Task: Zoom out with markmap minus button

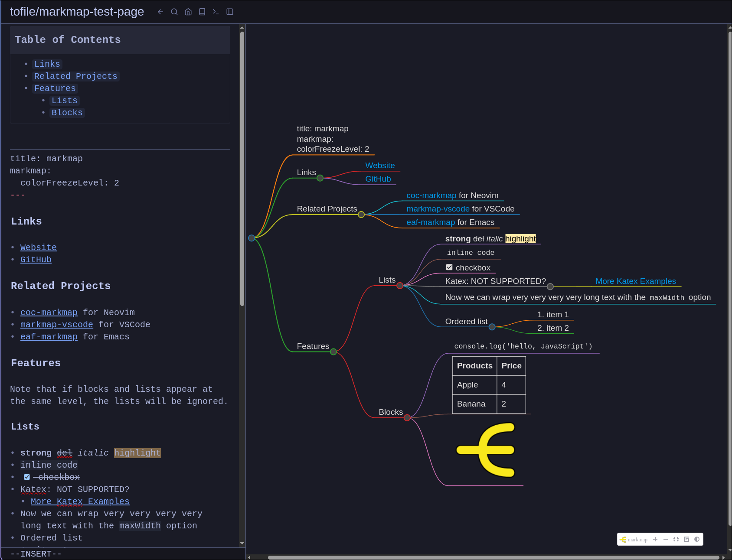Action: (666, 539)
